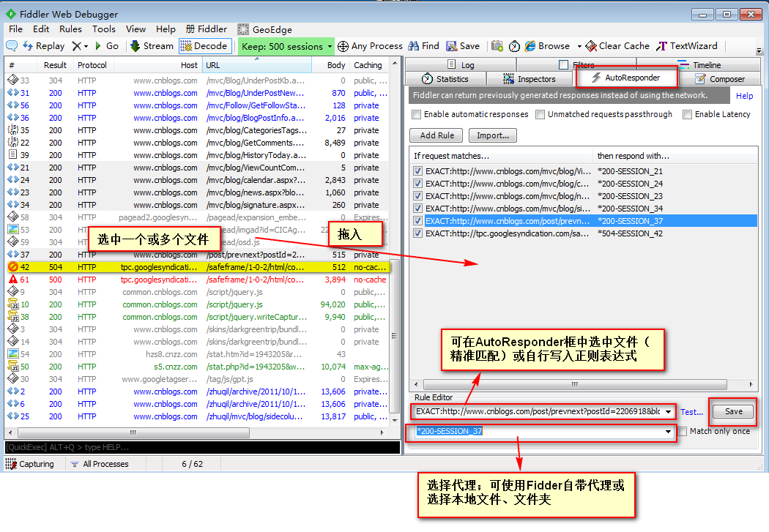Select session 42 with the blocked icon
Screen dimensions: 769x532
pyautogui.click(x=198, y=267)
